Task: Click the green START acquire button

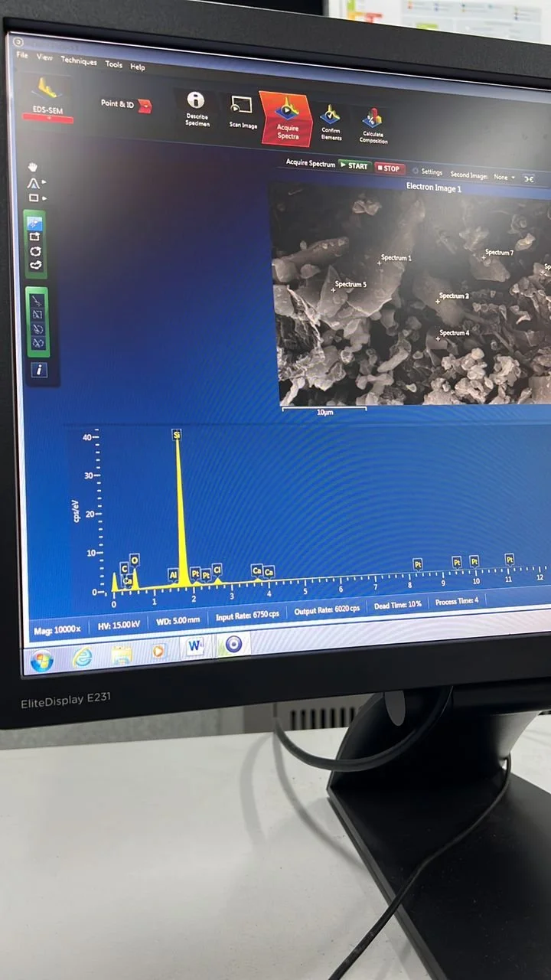Action: tap(354, 165)
